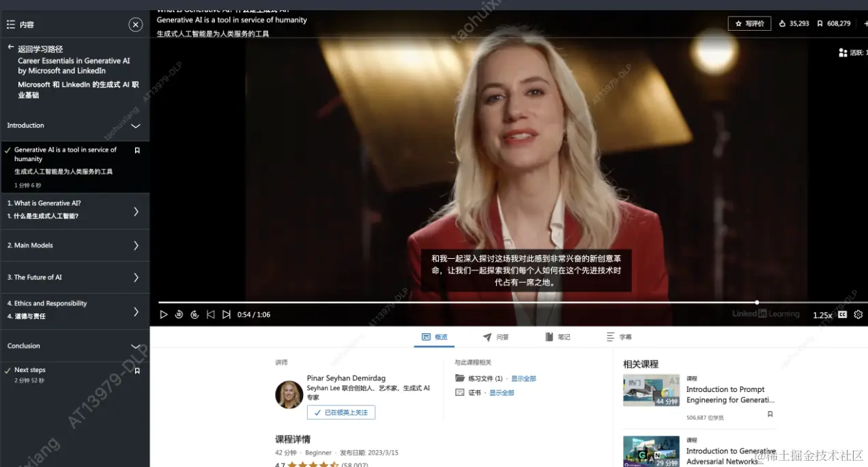Open Introduction to Prompt Engineering thumbnail

click(x=651, y=391)
